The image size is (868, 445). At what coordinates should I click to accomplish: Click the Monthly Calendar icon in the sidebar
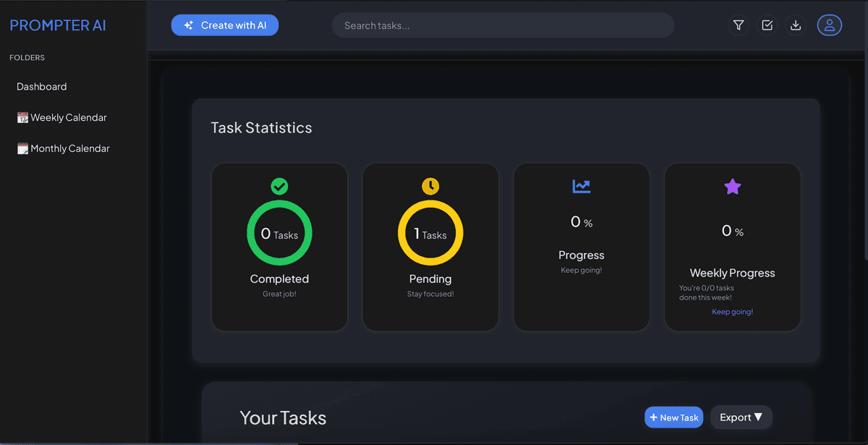22,148
